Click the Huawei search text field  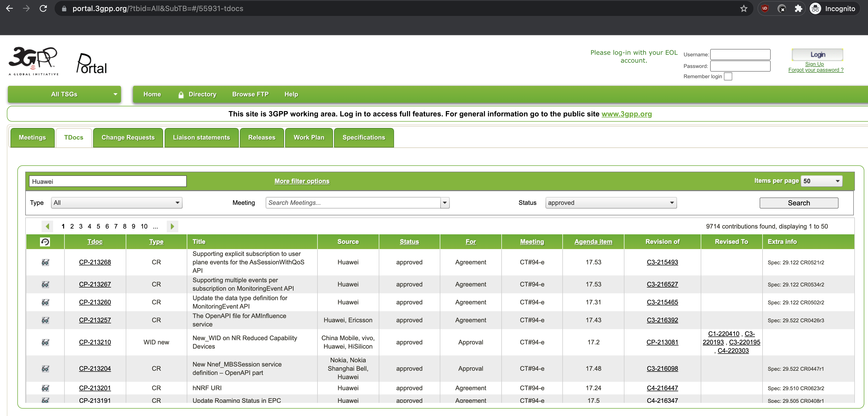point(108,181)
